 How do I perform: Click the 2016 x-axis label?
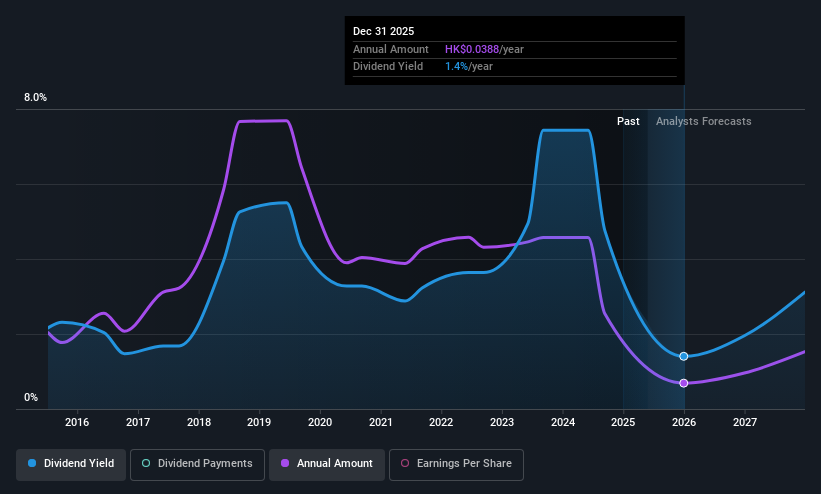[x=77, y=422]
